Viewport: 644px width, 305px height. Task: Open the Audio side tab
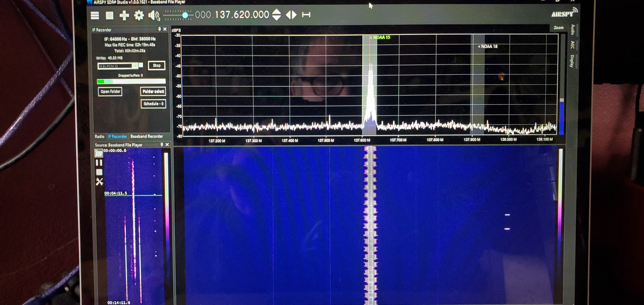(573, 30)
